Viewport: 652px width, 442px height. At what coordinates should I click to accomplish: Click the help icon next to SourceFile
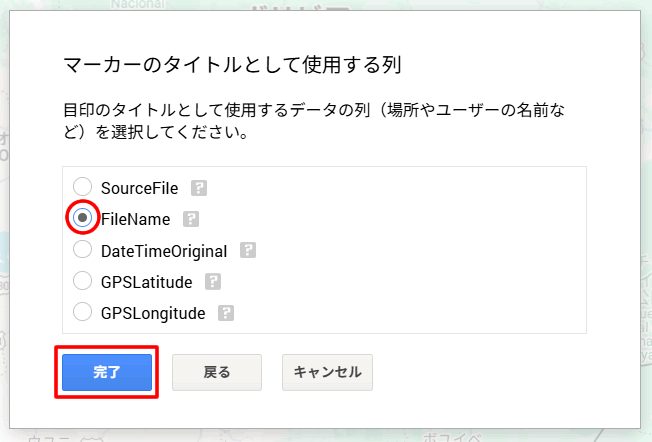(199, 187)
